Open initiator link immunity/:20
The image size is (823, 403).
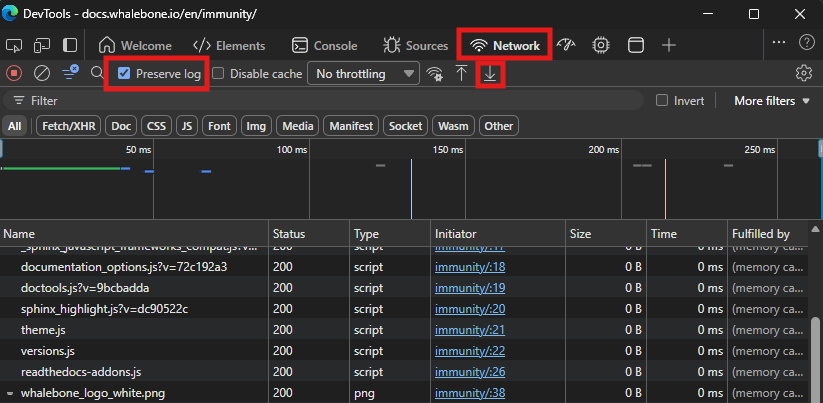click(470, 309)
